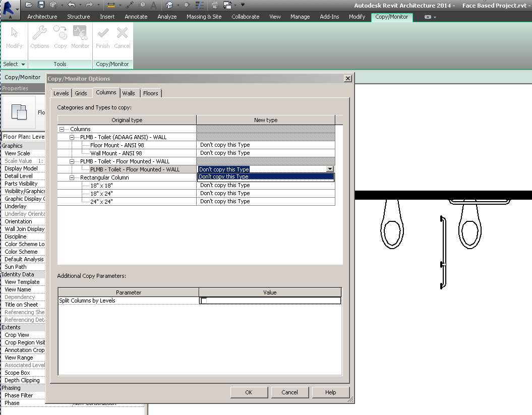Viewport: 532px width, 415px height.
Task: Click the Save disk icon
Action: tap(41, 5)
